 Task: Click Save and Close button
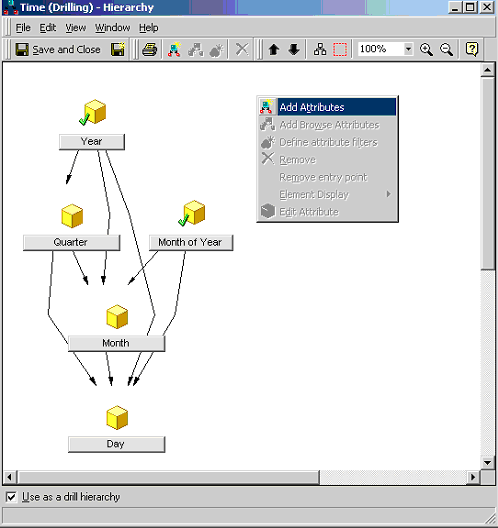coord(58,50)
